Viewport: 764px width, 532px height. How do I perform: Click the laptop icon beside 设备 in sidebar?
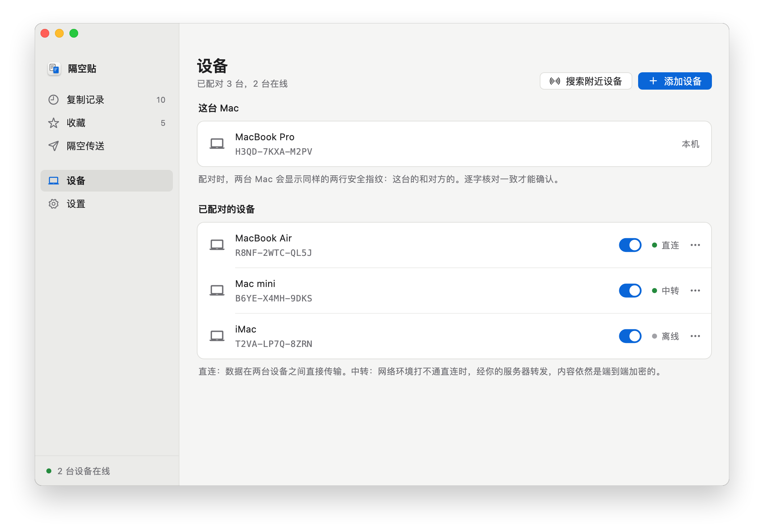click(x=54, y=181)
